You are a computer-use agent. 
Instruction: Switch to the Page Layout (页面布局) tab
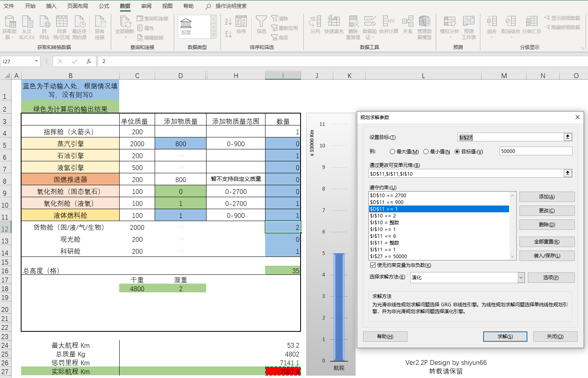[78, 6]
